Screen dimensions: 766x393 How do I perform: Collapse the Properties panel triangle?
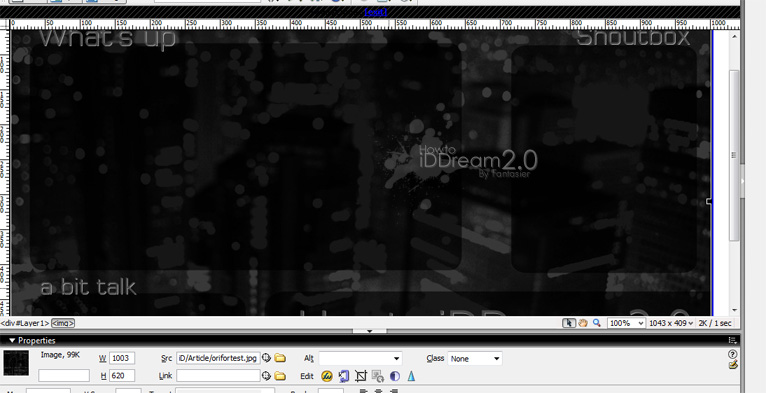[x=13, y=341]
